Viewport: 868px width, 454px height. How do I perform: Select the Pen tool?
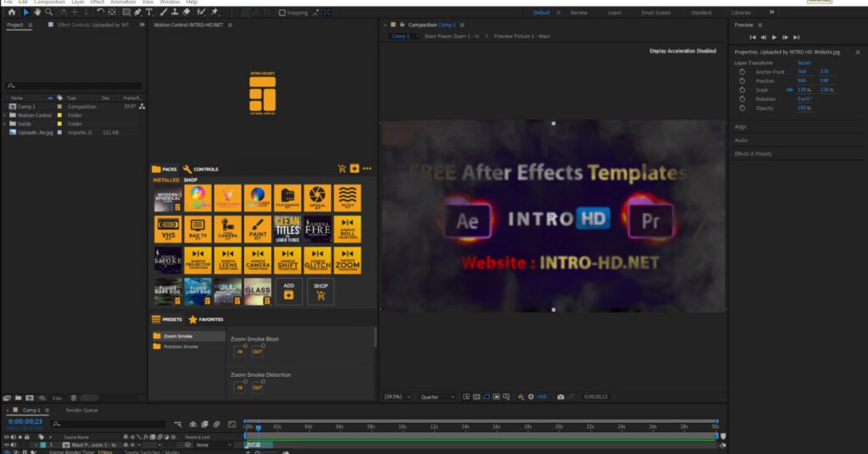[x=137, y=12]
